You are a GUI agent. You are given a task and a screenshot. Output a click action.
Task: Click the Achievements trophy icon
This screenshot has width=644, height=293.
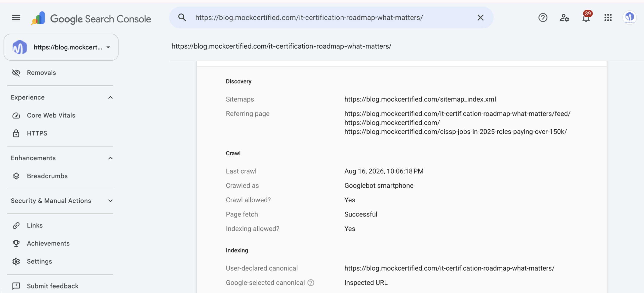[16, 243]
